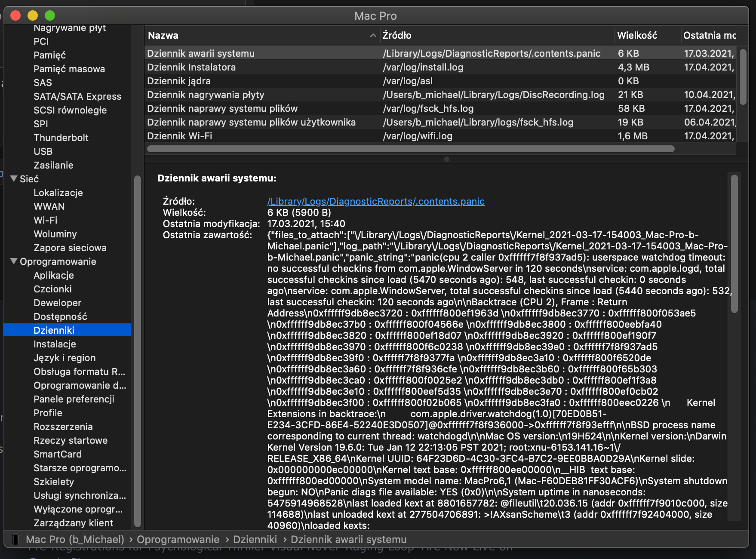Select SmartCard in the sidebar
Image resolution: width=756 pixels, height=559 pixels.
click(x=58, y=454)
